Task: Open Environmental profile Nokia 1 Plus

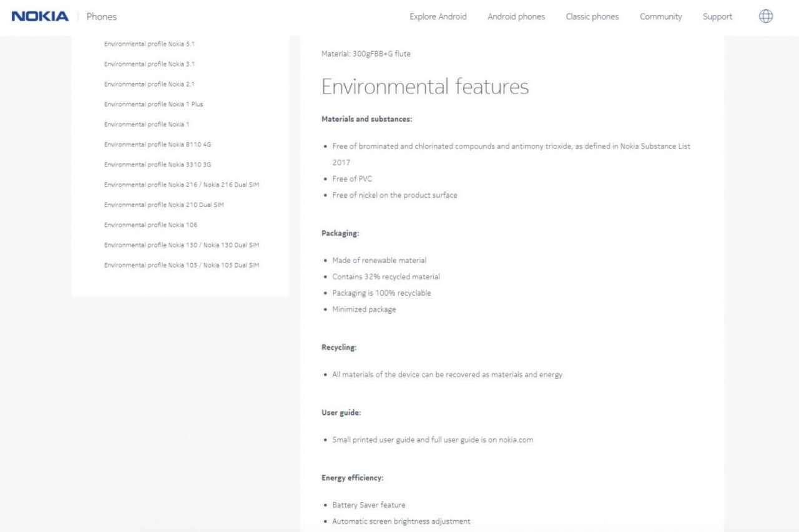Action: (154, 104)
